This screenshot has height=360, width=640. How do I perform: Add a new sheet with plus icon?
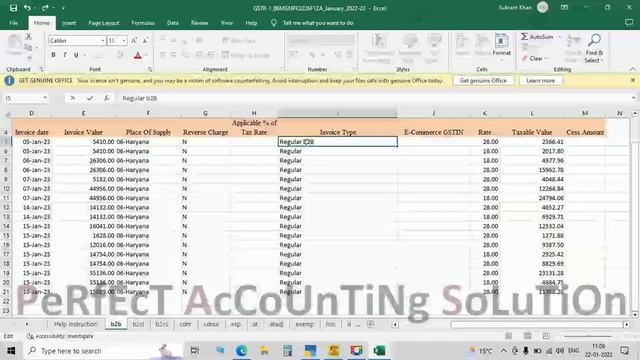coord(371,324)
